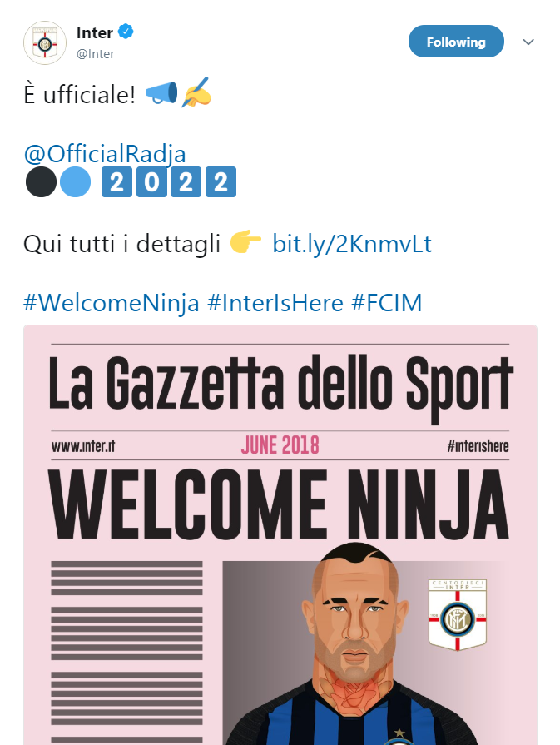Click the blue verified badge

126,32
